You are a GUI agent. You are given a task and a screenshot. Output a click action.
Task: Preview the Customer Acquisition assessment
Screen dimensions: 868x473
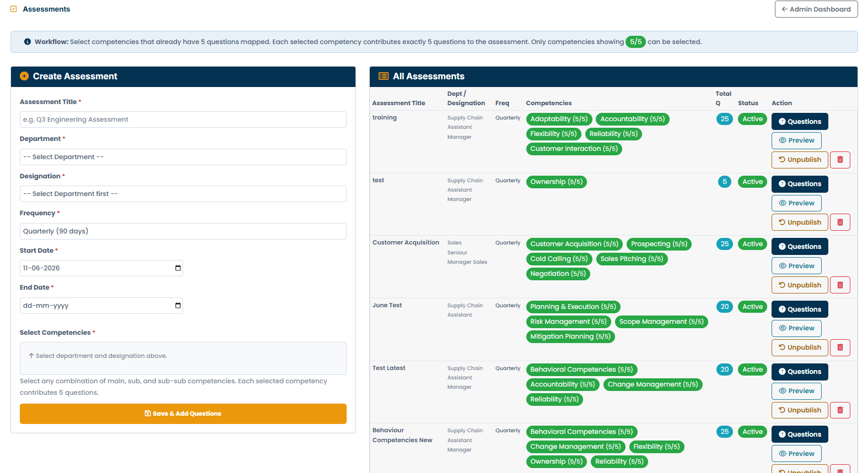[x=796, y=266]
